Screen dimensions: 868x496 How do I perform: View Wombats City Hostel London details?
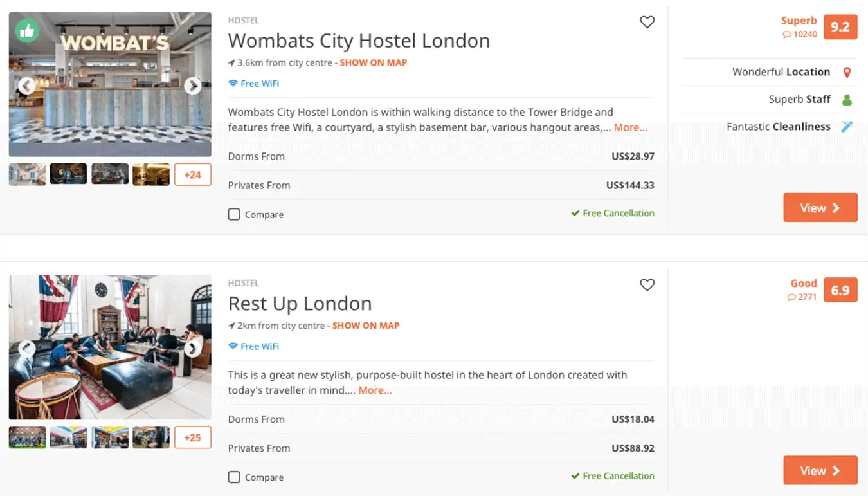pyautogui.click(x=820, y=208)
